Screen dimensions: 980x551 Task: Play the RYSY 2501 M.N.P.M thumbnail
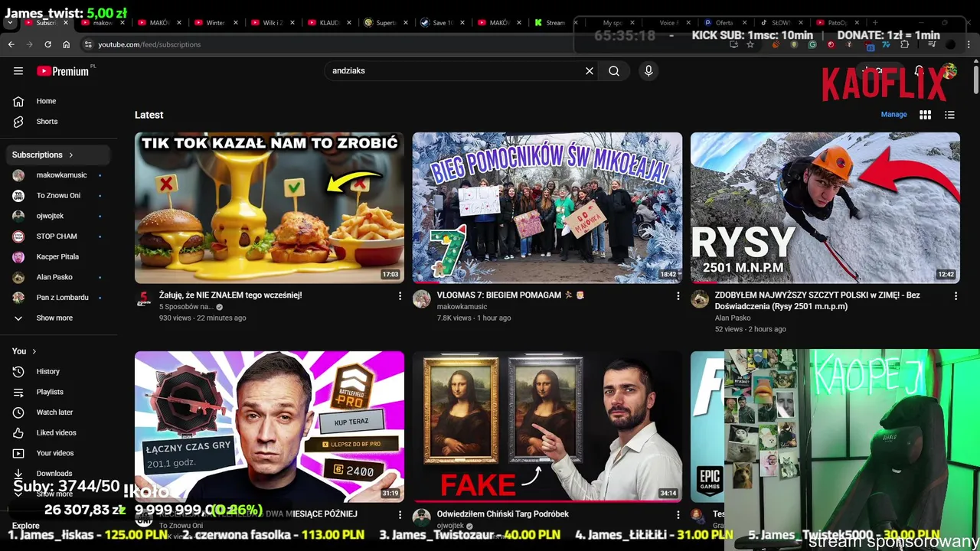(825, 208)
